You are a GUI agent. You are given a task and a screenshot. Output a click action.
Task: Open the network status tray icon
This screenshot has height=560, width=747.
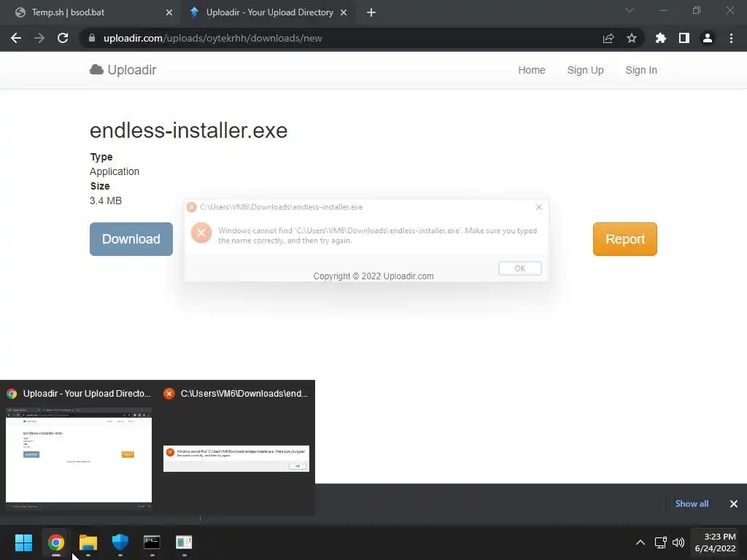[x=660, y=542]
